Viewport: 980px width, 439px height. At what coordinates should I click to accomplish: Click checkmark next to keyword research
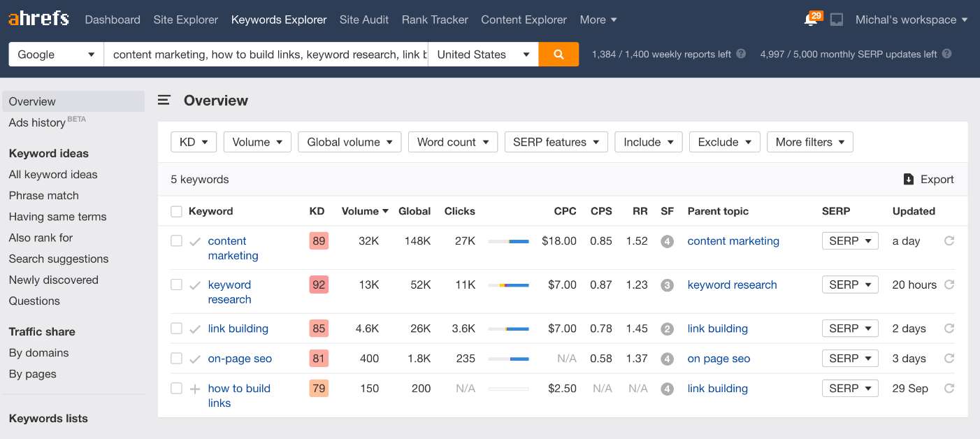click(x=195, y=286)
